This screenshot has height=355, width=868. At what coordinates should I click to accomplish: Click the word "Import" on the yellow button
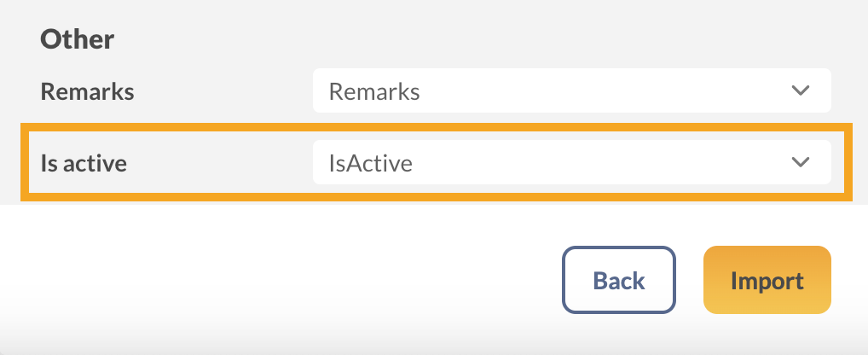coord(767,281)
